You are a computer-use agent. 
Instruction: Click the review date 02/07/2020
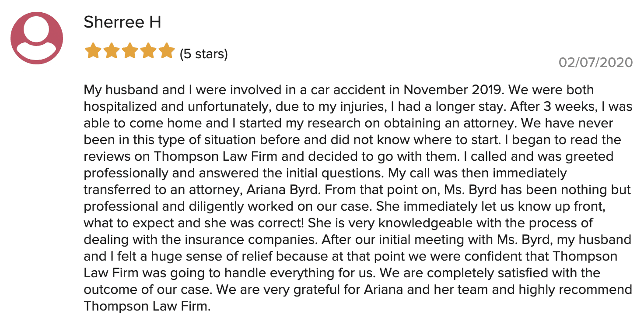click(x=596, y=62)
